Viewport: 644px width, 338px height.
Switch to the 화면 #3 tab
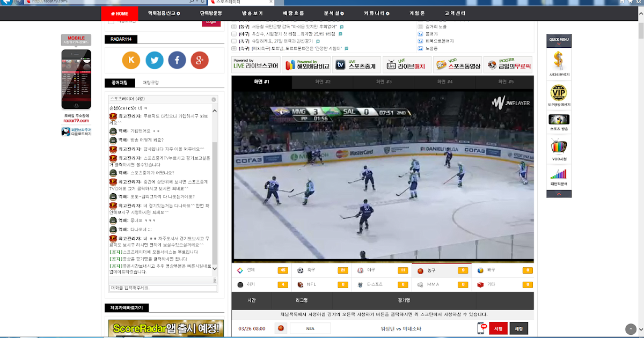[384, 82]
